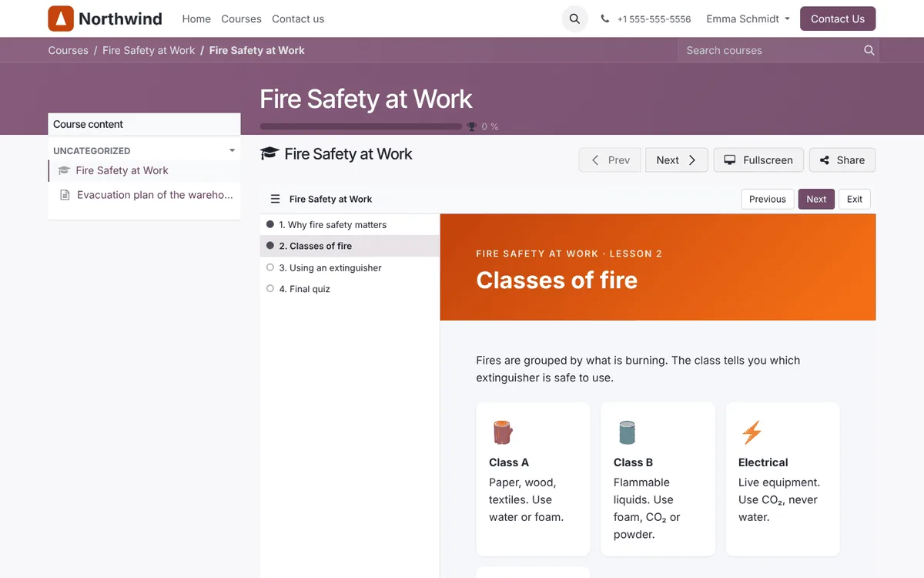This screenshot has height=578, width=924.
Task: Open lesson 1. Why fire safety matters
Action: point(350,224)
